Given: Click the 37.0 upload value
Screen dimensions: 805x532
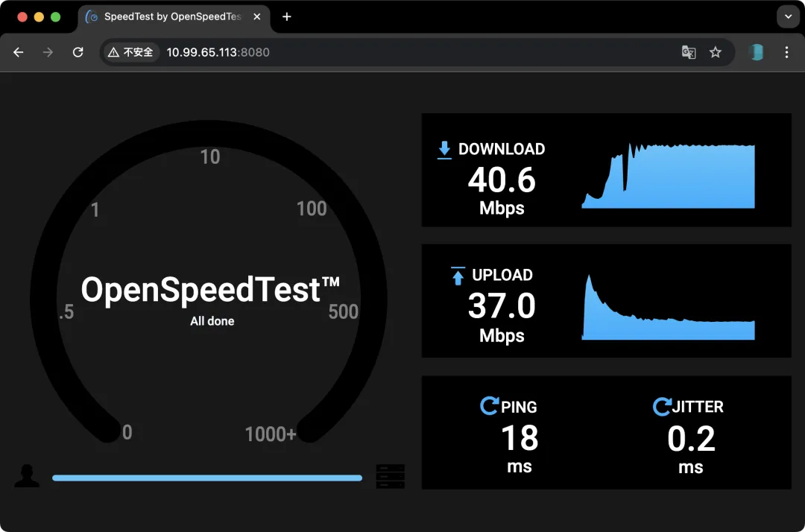Looking at the screenshot, I should point(502,306).
